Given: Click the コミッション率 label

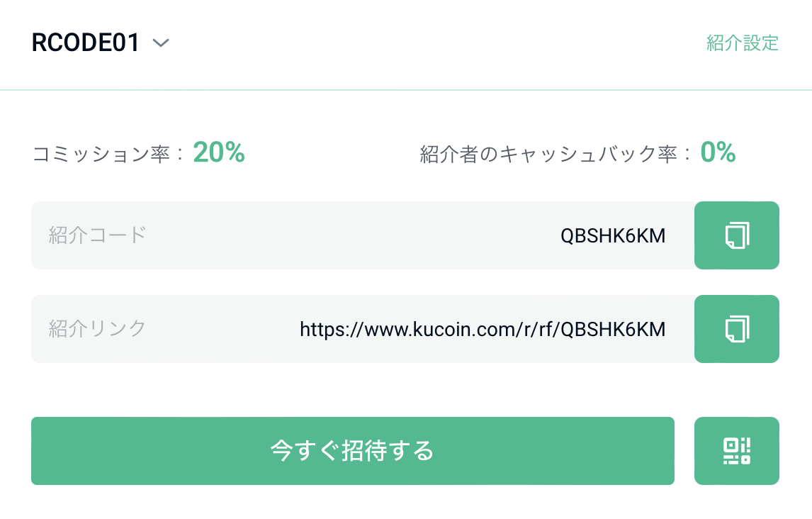Looking at the screenshot, I should pyautogui.click(x=101, y=154).
